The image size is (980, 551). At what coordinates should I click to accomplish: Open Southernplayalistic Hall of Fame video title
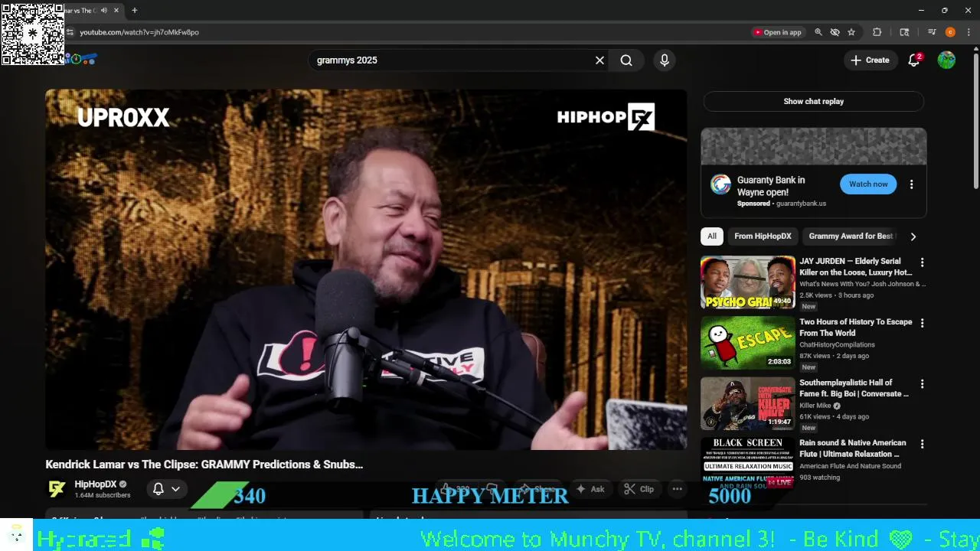(854, 388)
